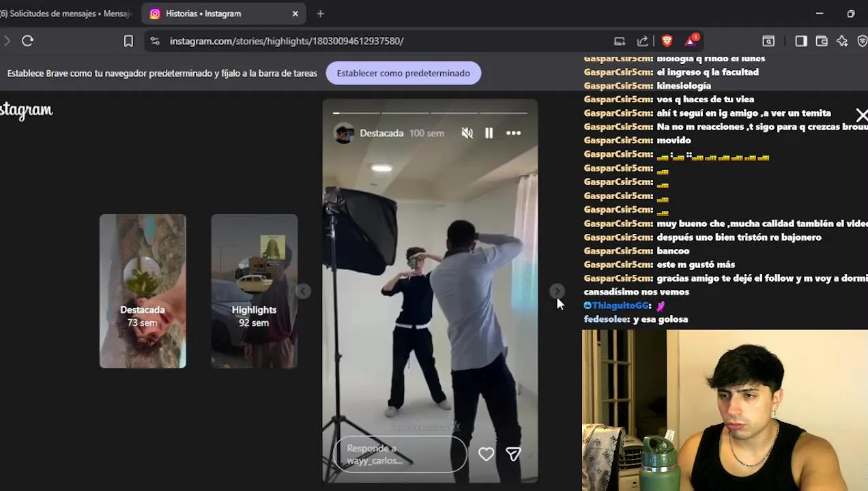The height and width of the screenshot is (491, 868).
Task: Click ThiaguitoGG username in chat
Action: (x=620, y=306)
